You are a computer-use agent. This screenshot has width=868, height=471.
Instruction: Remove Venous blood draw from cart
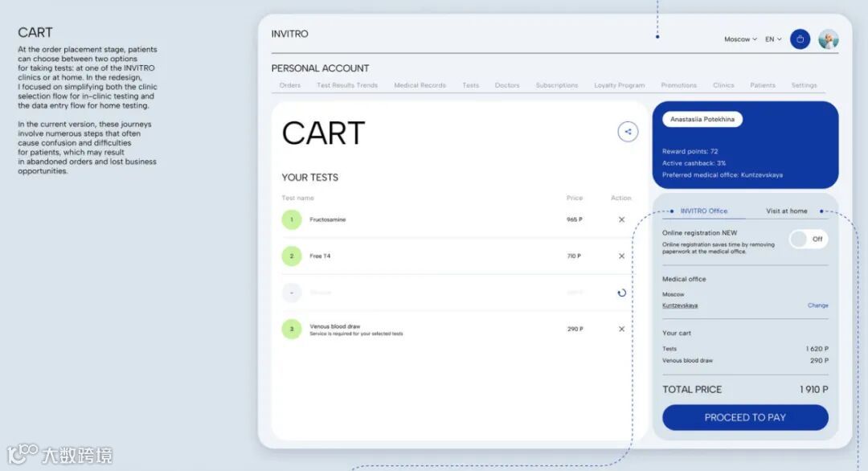pos(621,330)
